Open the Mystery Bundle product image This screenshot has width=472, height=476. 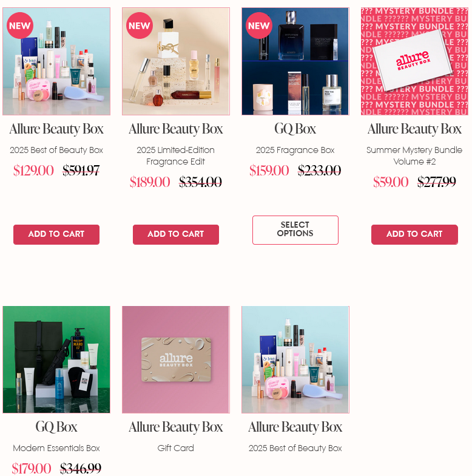point(414,61)
